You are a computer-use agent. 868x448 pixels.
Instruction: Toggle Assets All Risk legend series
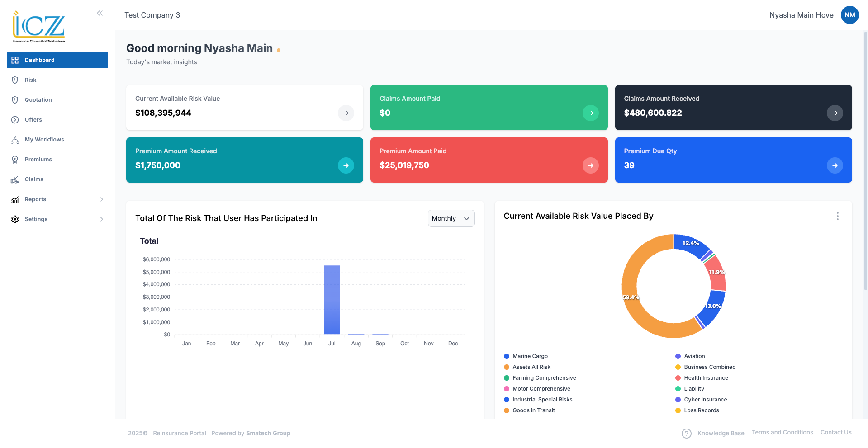tap(531, 367)
